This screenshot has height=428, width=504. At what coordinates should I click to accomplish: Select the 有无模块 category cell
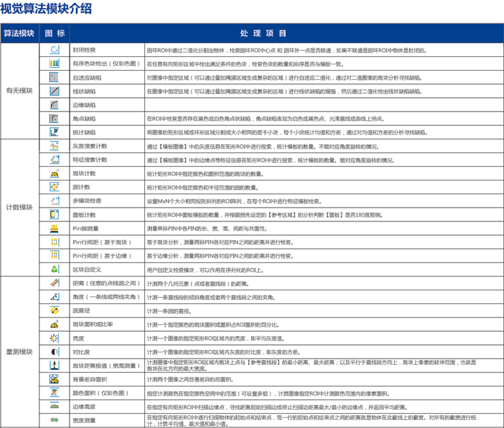pyautogui.click(x=19, y=91)
